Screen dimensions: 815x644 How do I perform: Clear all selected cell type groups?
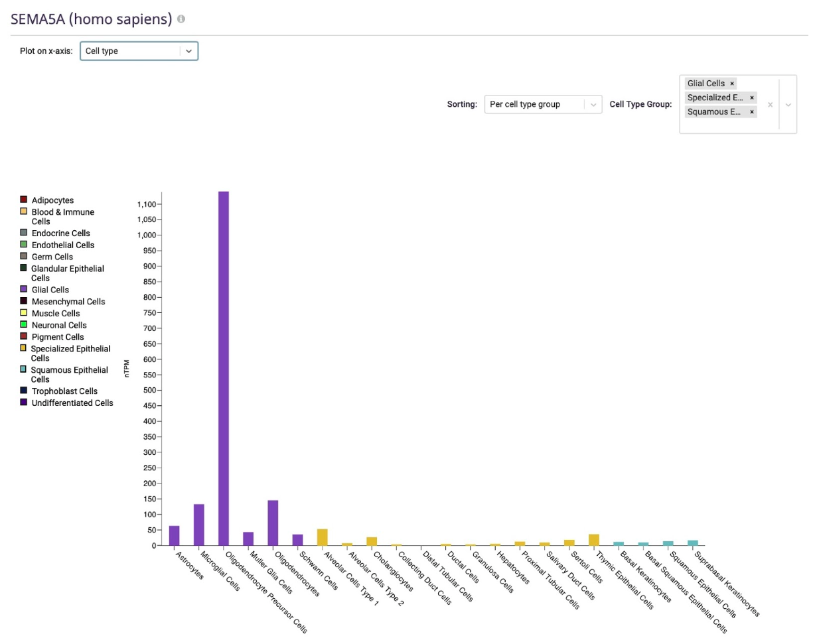point(770,104)
